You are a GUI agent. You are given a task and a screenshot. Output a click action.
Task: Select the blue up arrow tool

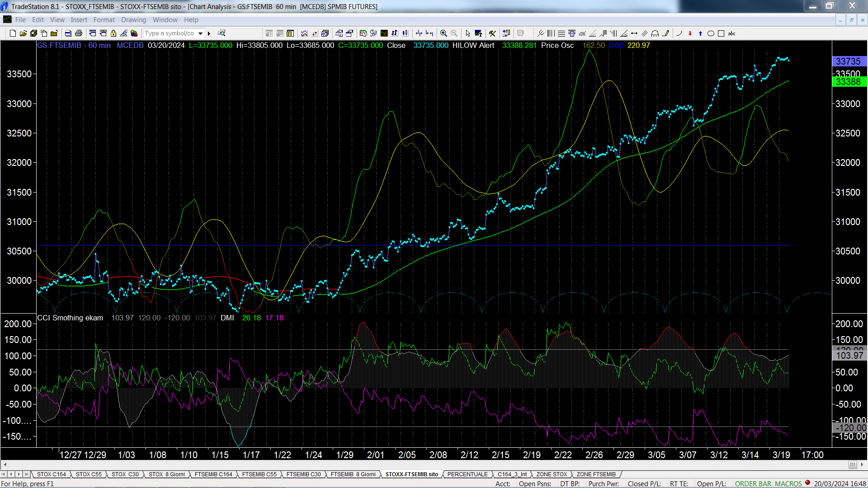tap(700, 33)
